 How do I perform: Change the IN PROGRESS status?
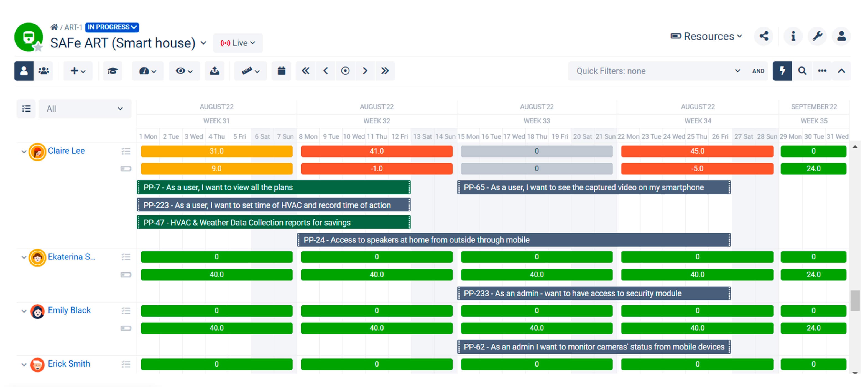tap(112, 27)
